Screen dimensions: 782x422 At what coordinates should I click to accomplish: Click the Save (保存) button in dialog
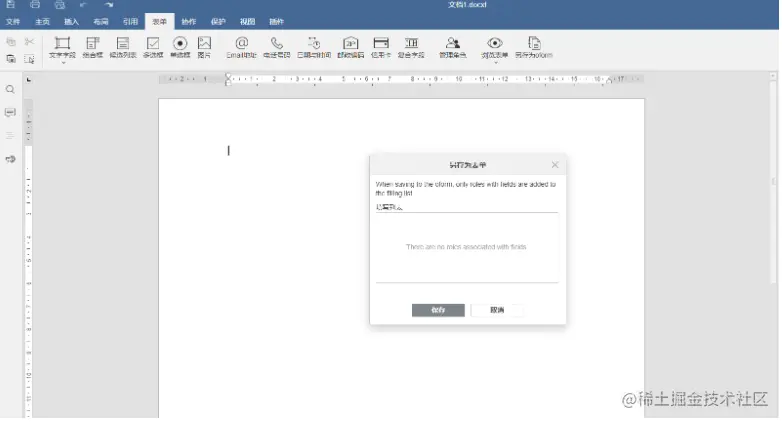[x=438, y=310]
